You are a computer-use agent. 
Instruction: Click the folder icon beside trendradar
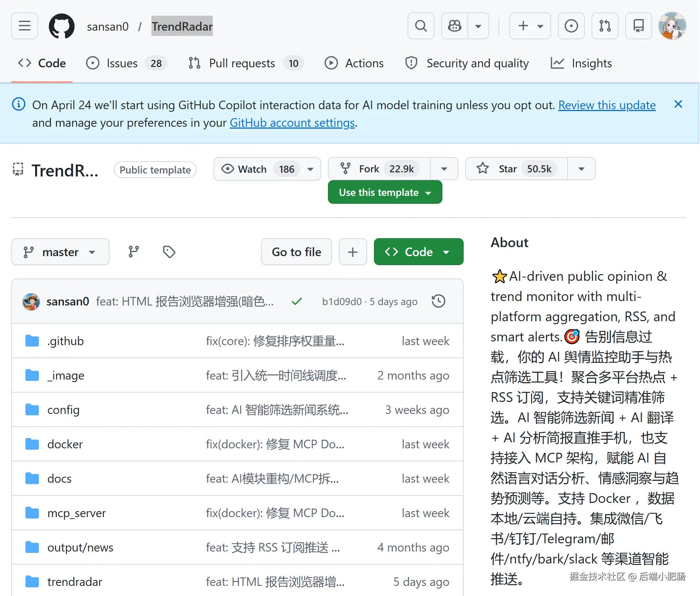pos(32,582)
